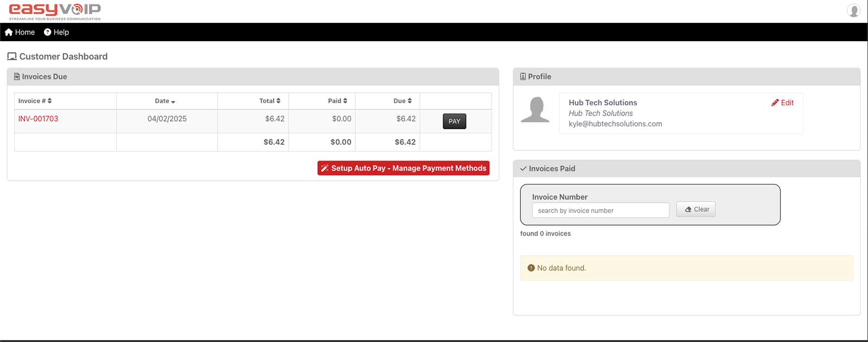Image resolution: width=868 pixels, height=342 pixels.
Task: Click the Invoice Number label
Action: (x=560, y=197)
